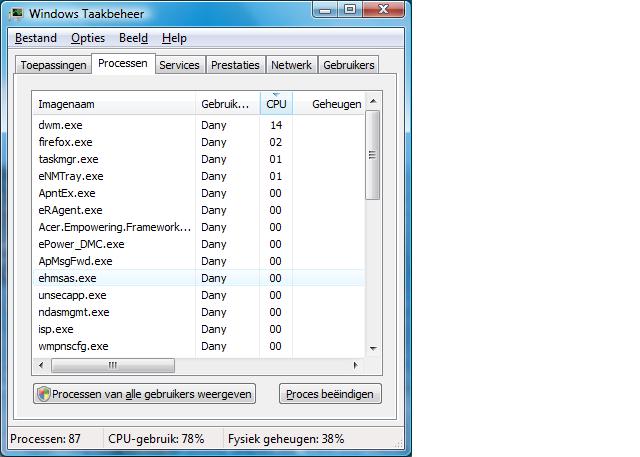Select ApMsgFwd.exe process row

click(198, 261)
